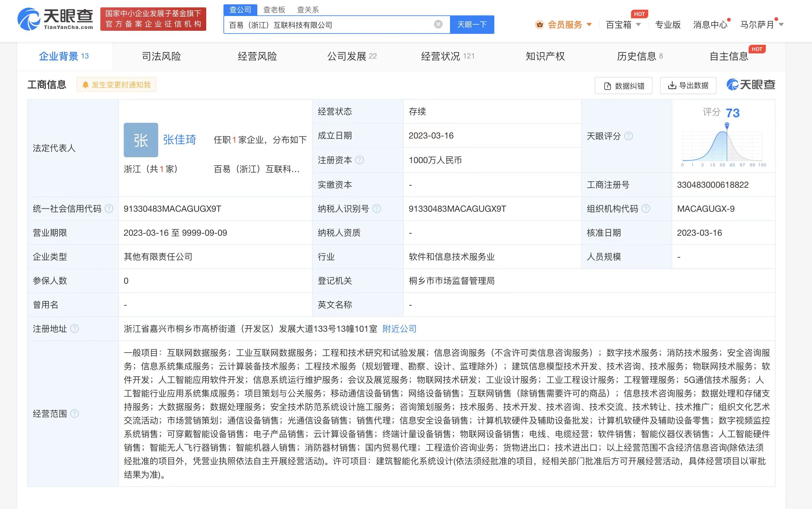Viewport: 812px width, 509px height.
Task: Click the 数据纠错 error-report icon
Action: point(607,86)
